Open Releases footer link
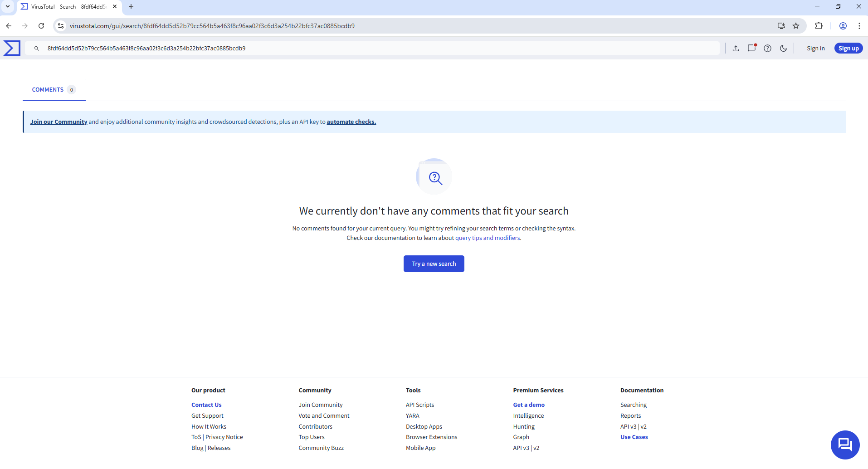Image resolution: width=868 pixels, height=469 pixels. [219, 448]
